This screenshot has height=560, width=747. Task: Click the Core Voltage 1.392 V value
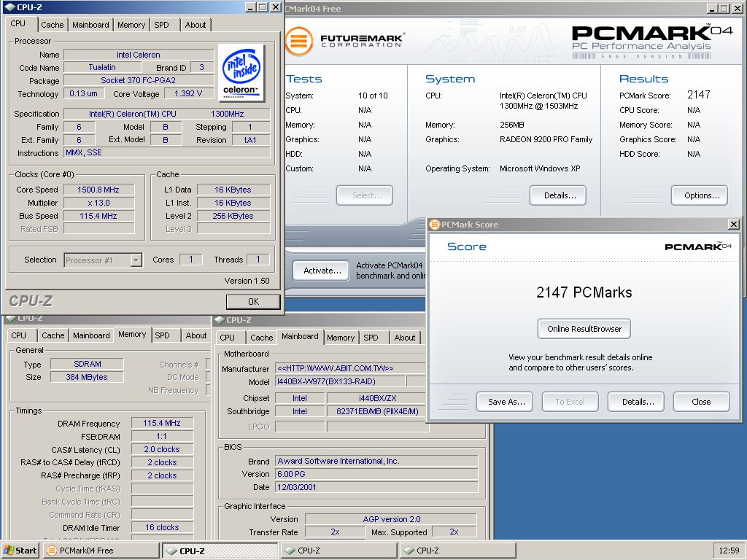click(187, 93)
